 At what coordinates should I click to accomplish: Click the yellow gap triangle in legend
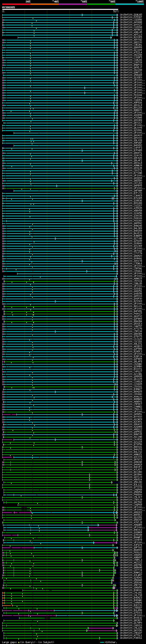19,642
